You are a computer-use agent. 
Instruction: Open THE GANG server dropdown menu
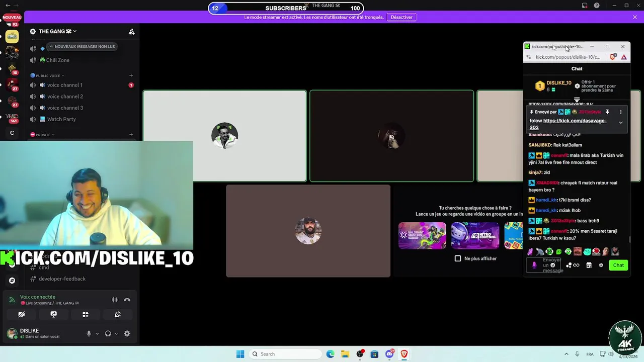(x=57, y=31)
